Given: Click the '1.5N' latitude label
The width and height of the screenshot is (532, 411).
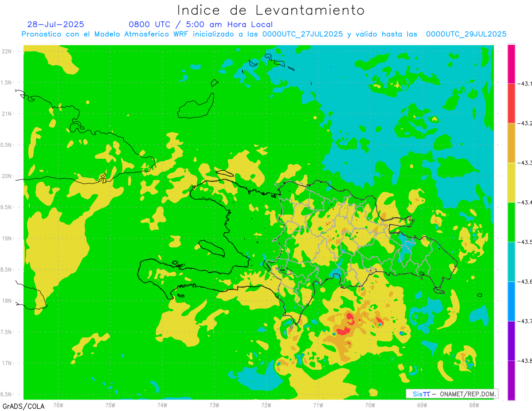Looking at the screenshot, I should (x=6, y=82).
